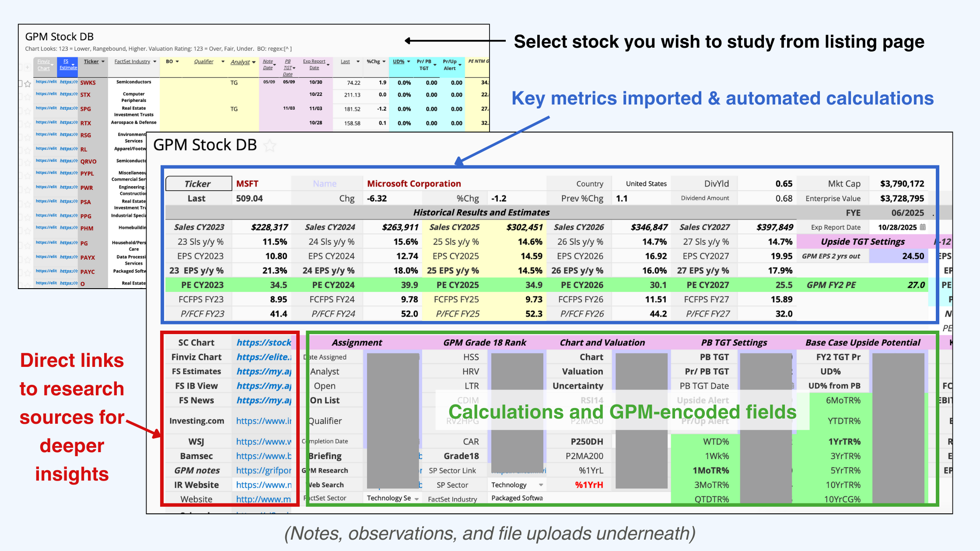Open calendar picker beside Exp Report Date
980x551 pixels.
point(923,227)
